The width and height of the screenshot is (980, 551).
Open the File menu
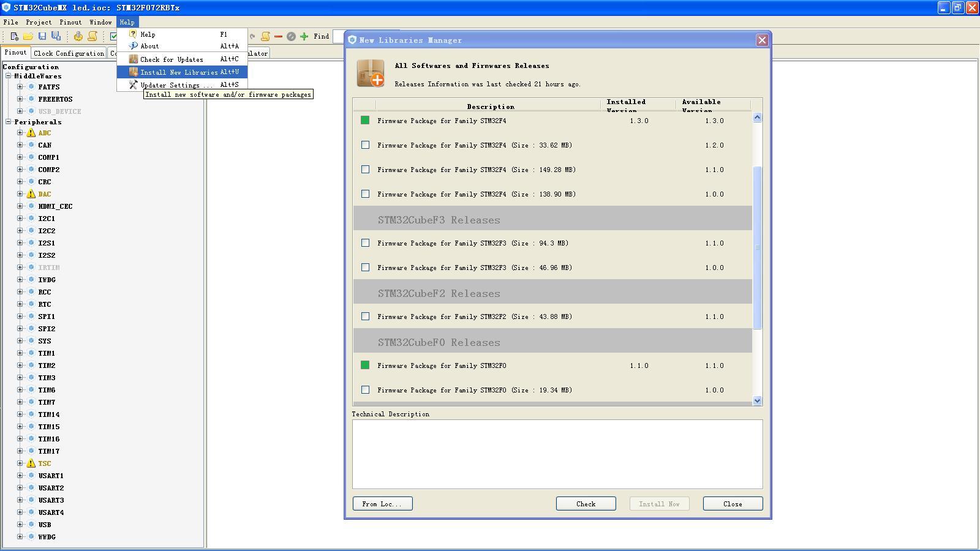tap(10, 22)
